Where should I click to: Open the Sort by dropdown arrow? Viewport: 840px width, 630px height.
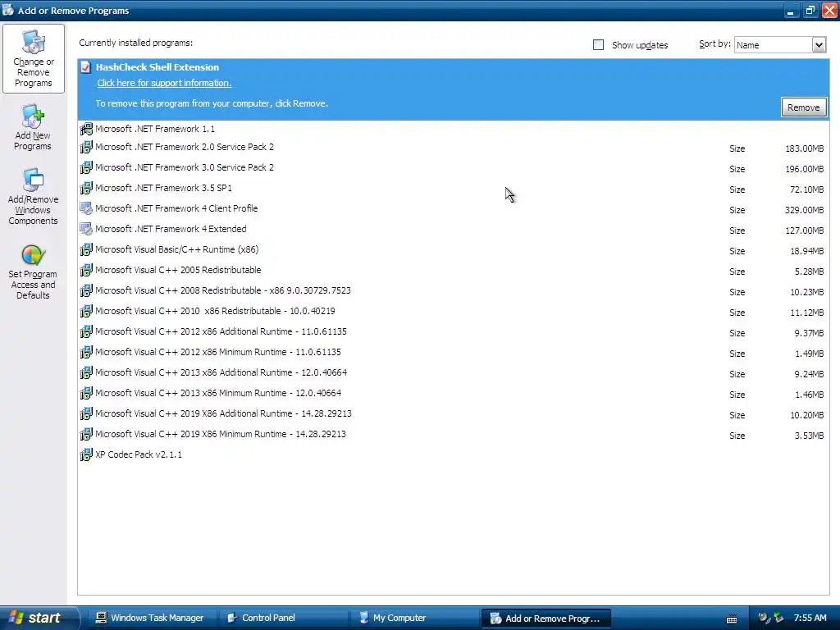coord(819,45)
